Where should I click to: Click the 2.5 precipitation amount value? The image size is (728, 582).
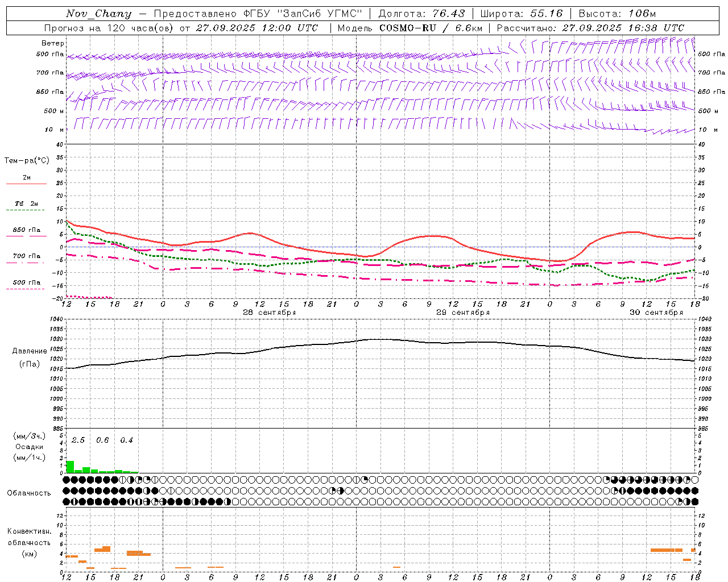[78, 440]
